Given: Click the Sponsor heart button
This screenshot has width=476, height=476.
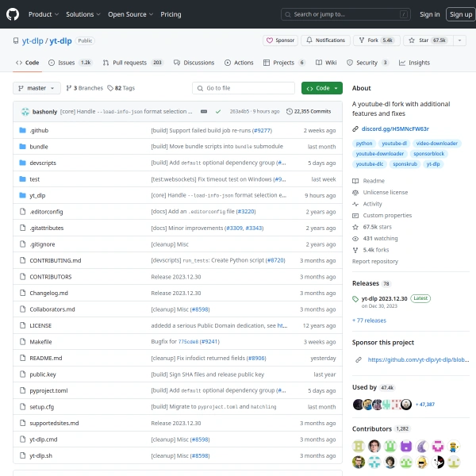Looking at the screenshot, I should pos(280,40).
